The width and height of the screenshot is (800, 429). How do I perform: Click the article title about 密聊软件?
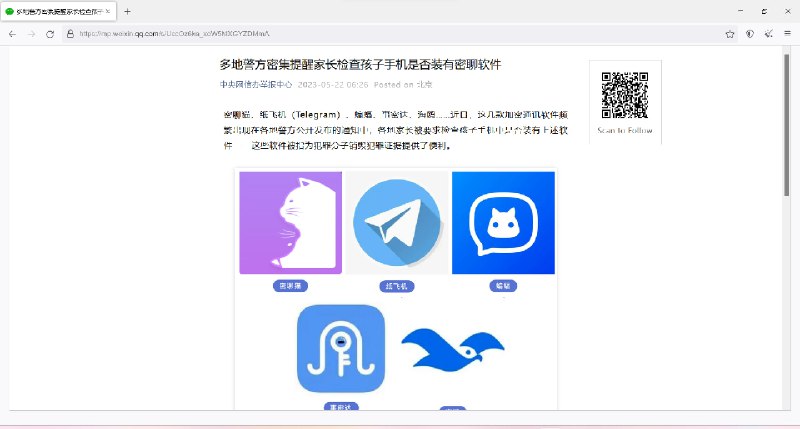360,65
